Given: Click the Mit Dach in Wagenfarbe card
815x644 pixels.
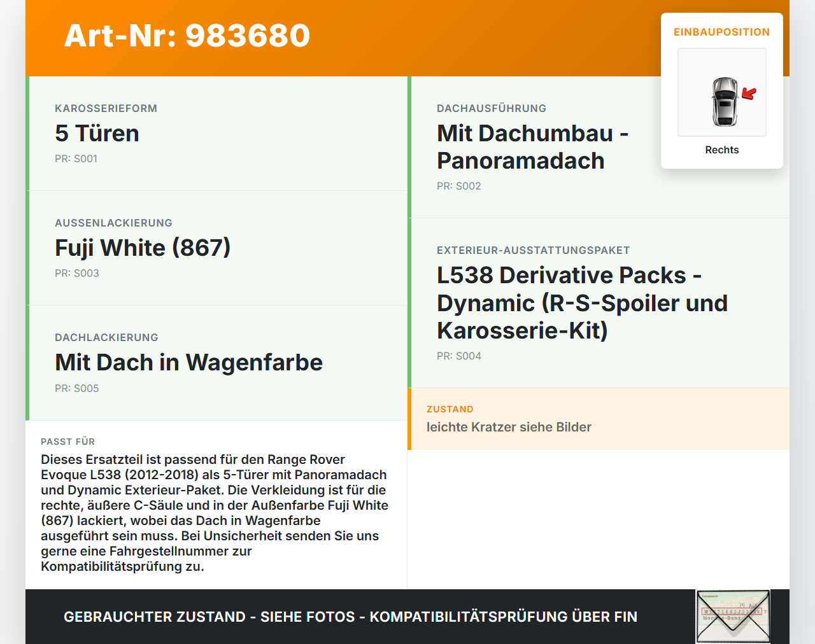Looking at the screenshot, I should (x=188, y=362).
